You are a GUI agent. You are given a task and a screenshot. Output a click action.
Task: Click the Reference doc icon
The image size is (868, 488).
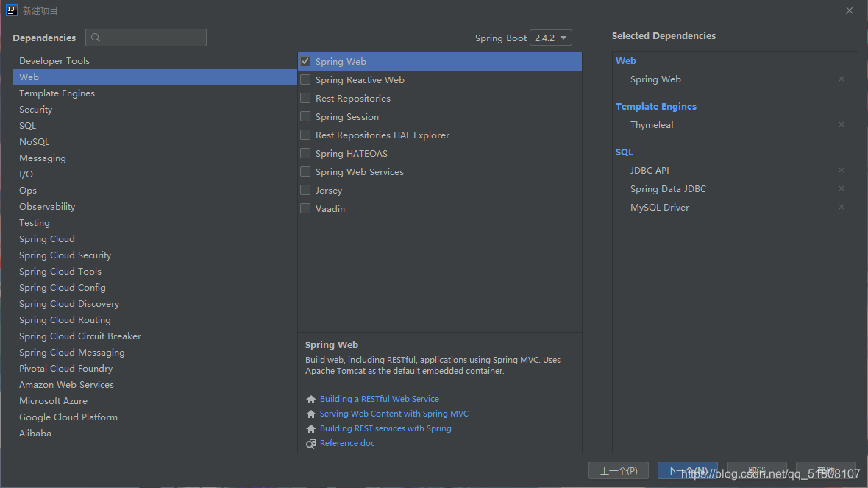click(310, 443)
